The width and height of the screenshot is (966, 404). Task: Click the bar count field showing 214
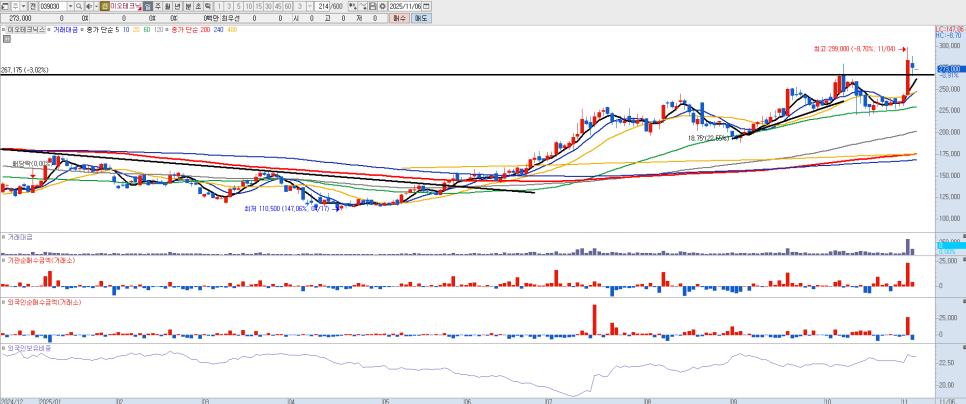point(323,6)
